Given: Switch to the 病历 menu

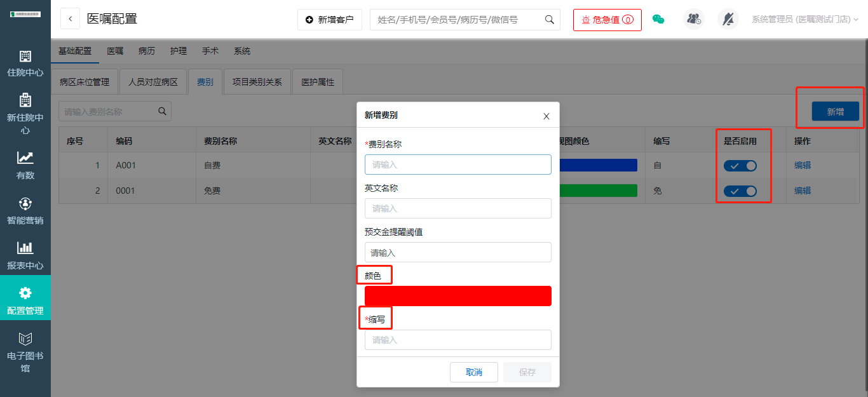Looking at the screenshot, I should 147,51.
